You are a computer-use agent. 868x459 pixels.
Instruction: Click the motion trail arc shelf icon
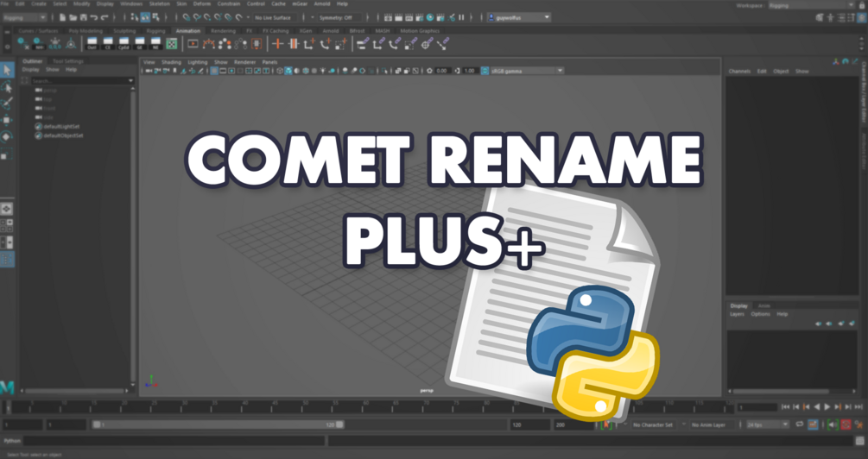tap(209, 44)
